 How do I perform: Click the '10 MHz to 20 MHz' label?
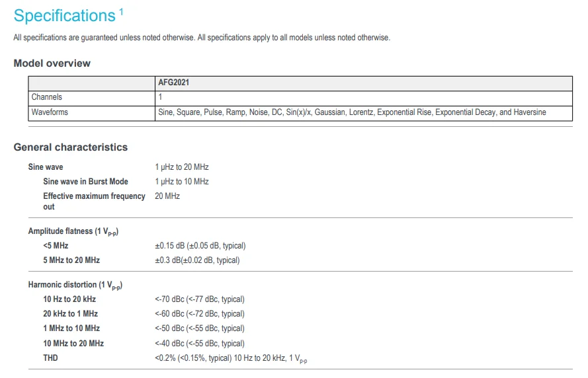tap(73, 344)
